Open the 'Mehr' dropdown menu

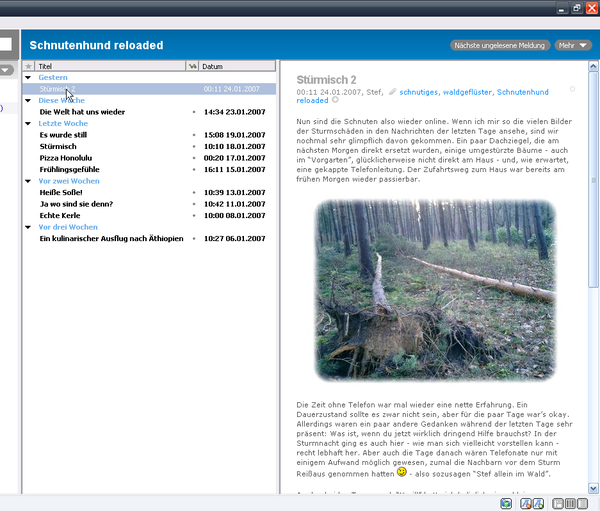click(x=573, y=45)
